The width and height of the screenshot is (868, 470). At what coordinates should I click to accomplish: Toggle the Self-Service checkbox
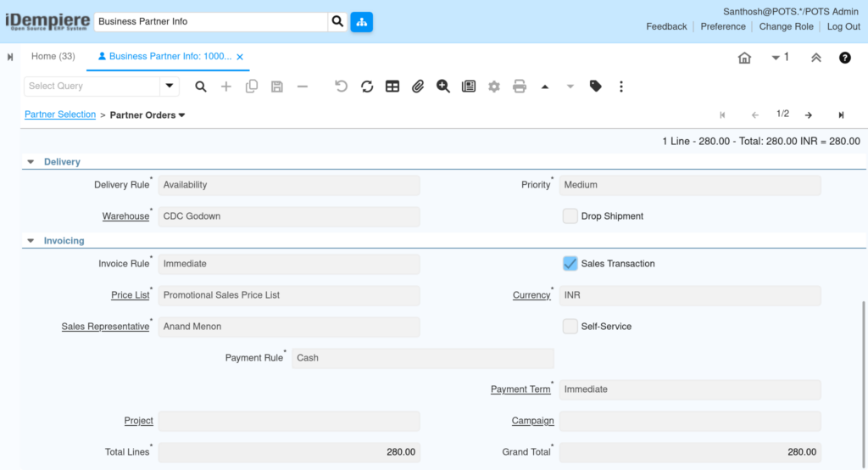coord(570,327)
